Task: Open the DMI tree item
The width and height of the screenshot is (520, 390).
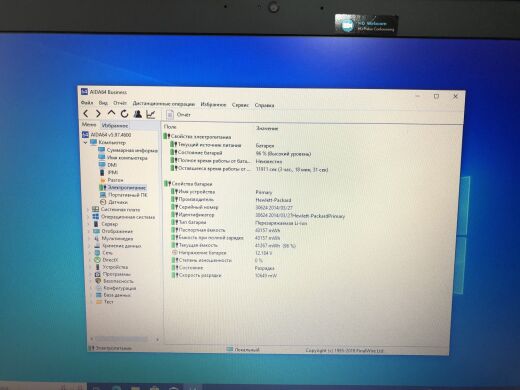Action: [108, 165]
